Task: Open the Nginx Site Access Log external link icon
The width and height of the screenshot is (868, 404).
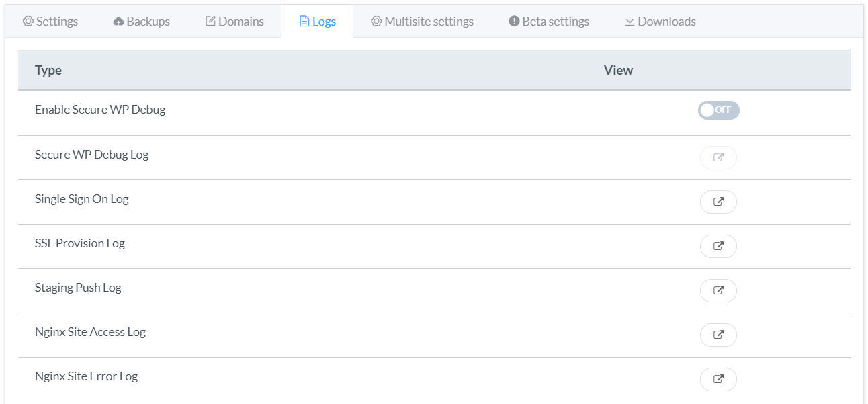Action: (x=718, y=335)
